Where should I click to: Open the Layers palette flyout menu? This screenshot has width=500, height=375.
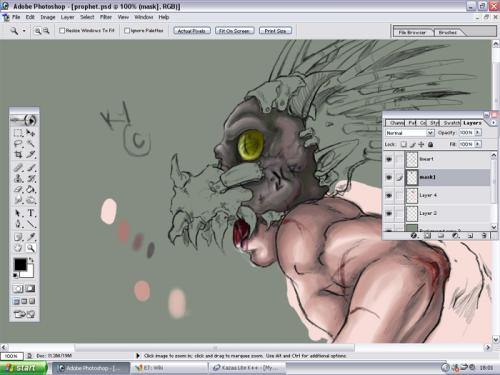point(493,123)
